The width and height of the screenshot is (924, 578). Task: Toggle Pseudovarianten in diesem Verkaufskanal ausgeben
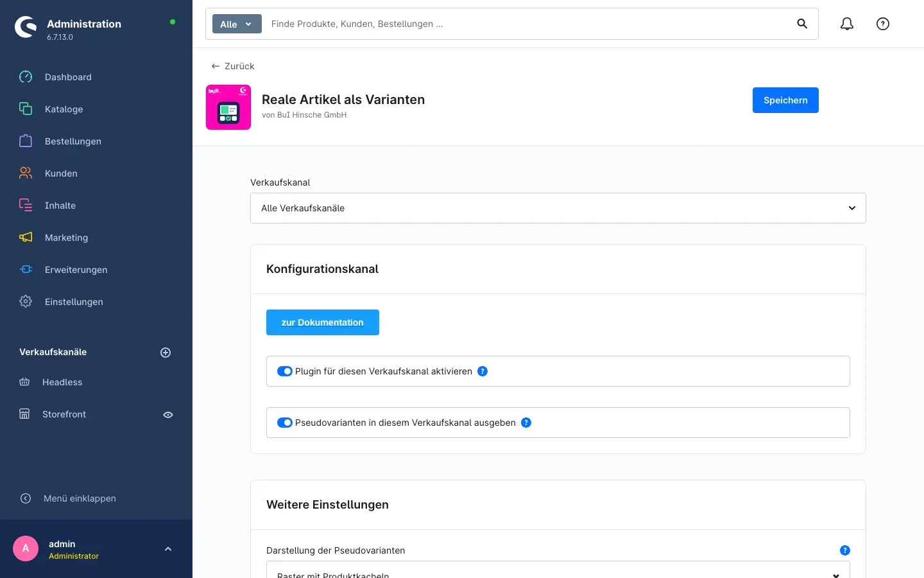285,423
